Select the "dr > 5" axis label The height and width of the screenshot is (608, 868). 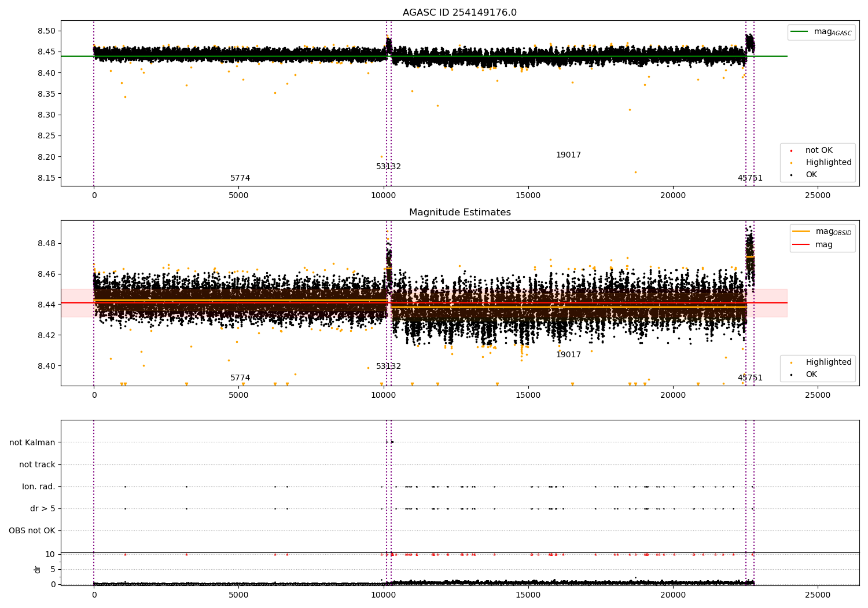pos(42,508)
